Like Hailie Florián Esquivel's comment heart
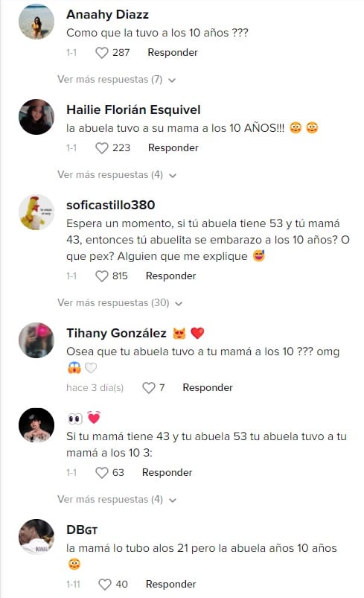Screen dimensions: 364x598 coord(102,148)
